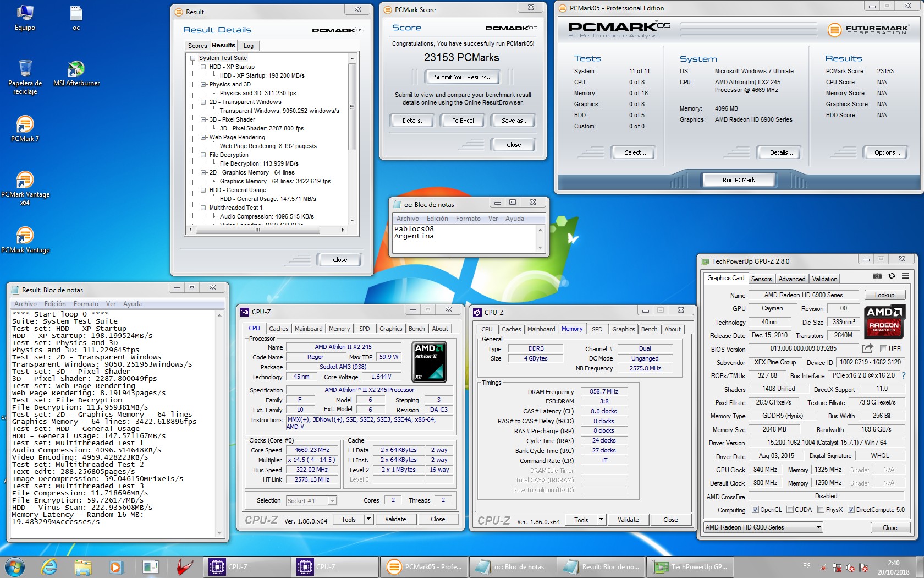Click the Bus Interface question mark icon
This screenshot has width=924, height=578.
point(903,375)
